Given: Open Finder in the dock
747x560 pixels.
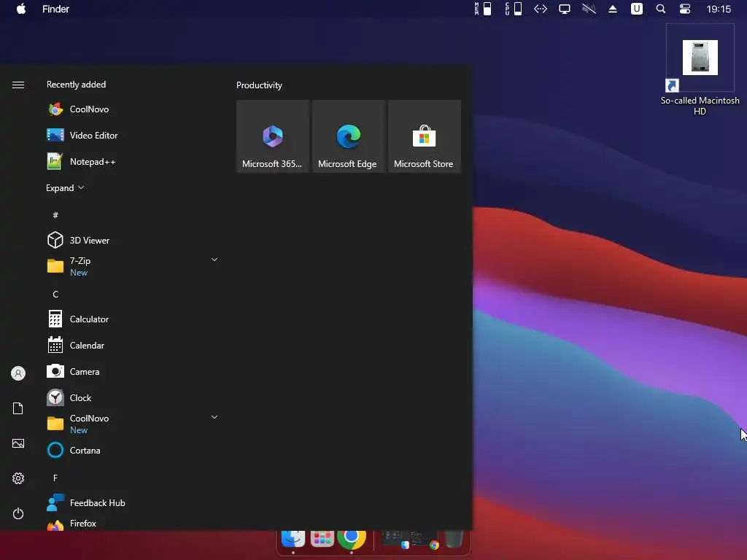Looking at the screenshot, I should point(293,538).
